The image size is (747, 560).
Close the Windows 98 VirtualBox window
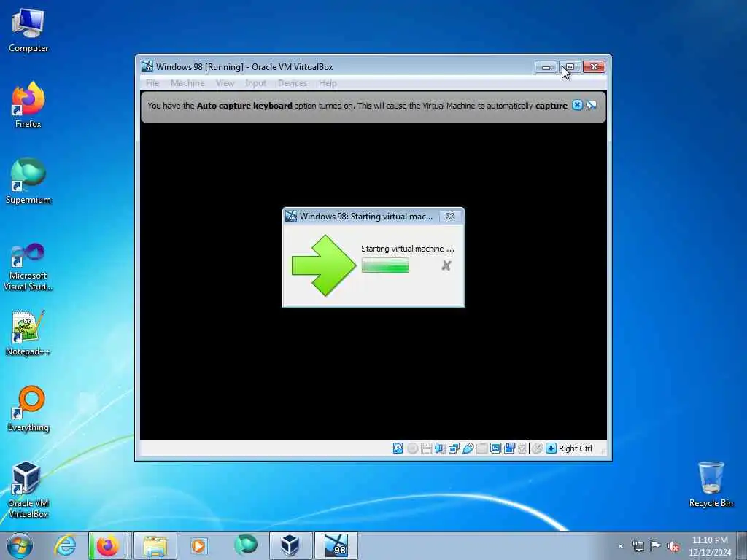coord(594,67)
